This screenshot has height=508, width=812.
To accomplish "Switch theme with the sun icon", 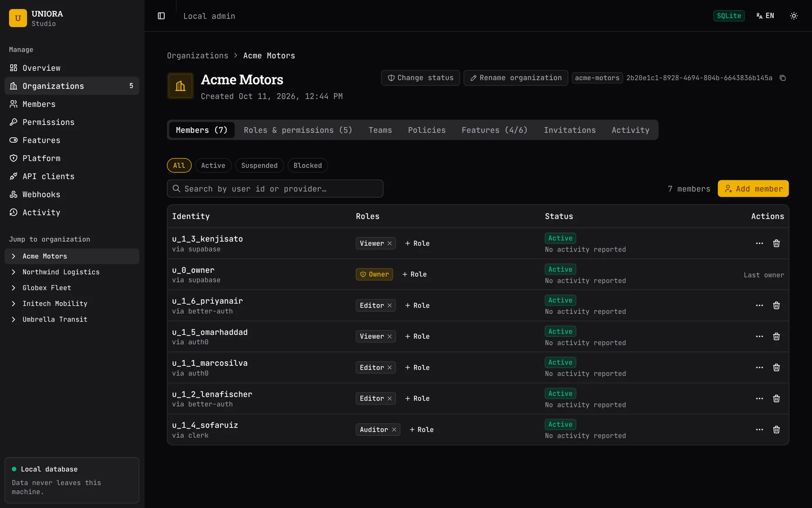I will point(794,16).
